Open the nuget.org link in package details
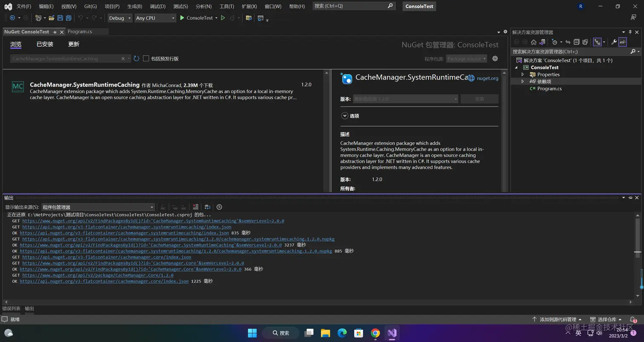 coord(487,78)
